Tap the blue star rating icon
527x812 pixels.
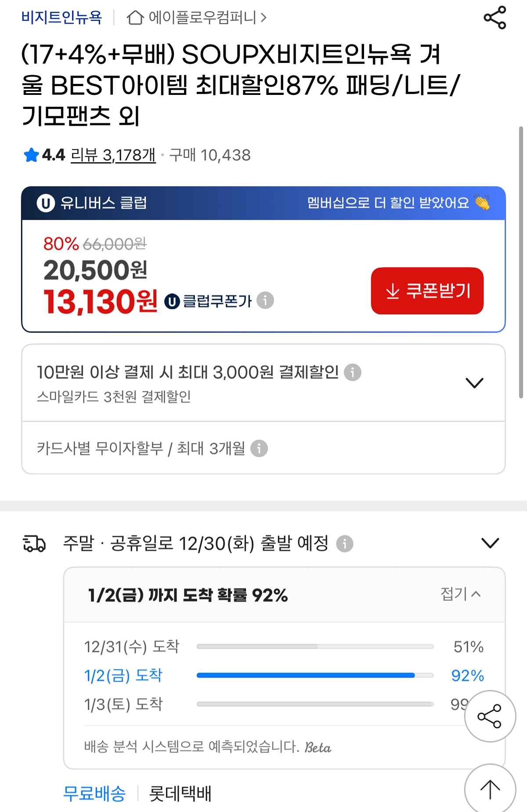(x=31, y=155)
